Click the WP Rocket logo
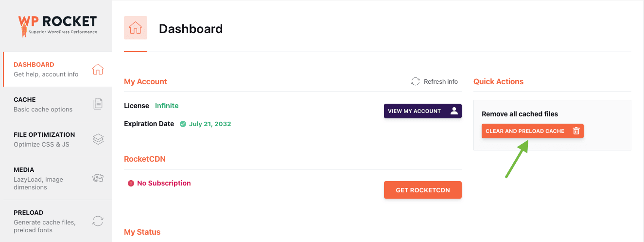The width and height of the screenshot is (644, 242). (57, 25)
